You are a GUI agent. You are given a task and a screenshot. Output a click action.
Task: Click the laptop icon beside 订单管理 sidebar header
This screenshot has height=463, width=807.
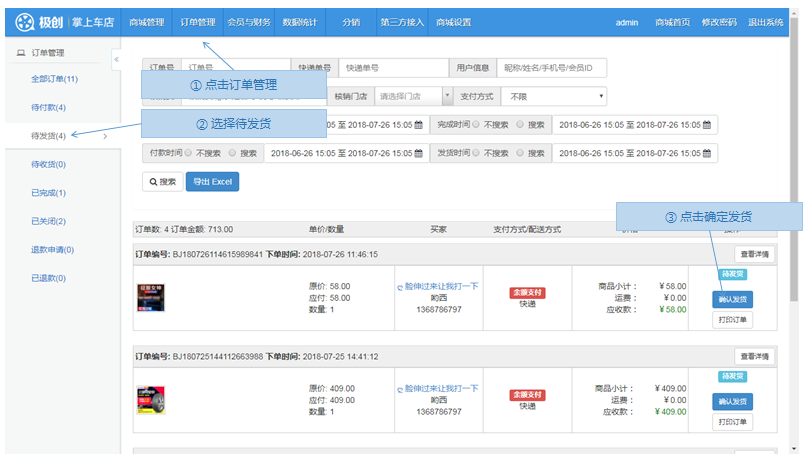(21, 52)
